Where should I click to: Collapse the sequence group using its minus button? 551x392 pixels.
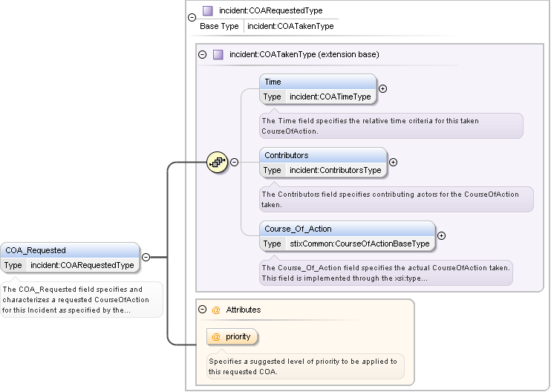click(234, 162)
